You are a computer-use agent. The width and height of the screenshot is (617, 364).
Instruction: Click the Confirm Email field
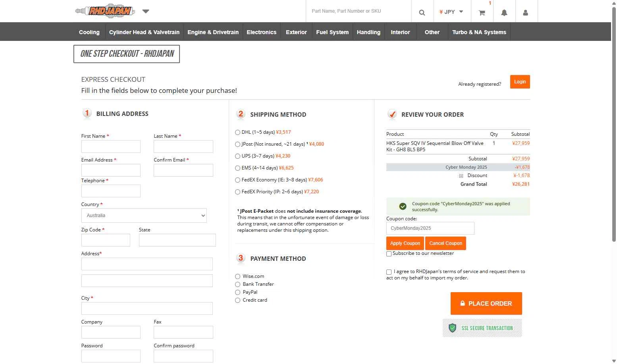click(x=183, y=170)
